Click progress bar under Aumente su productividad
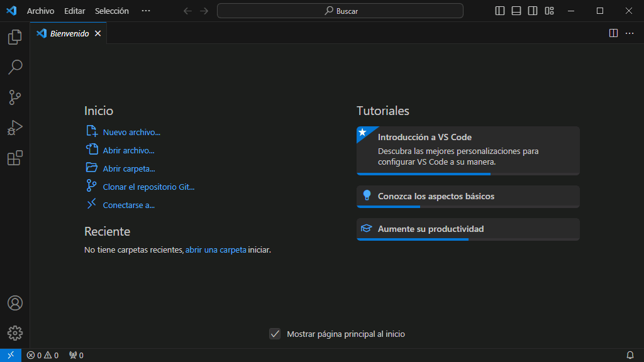The width and height of the screenshot is (644, 362). 468,239
